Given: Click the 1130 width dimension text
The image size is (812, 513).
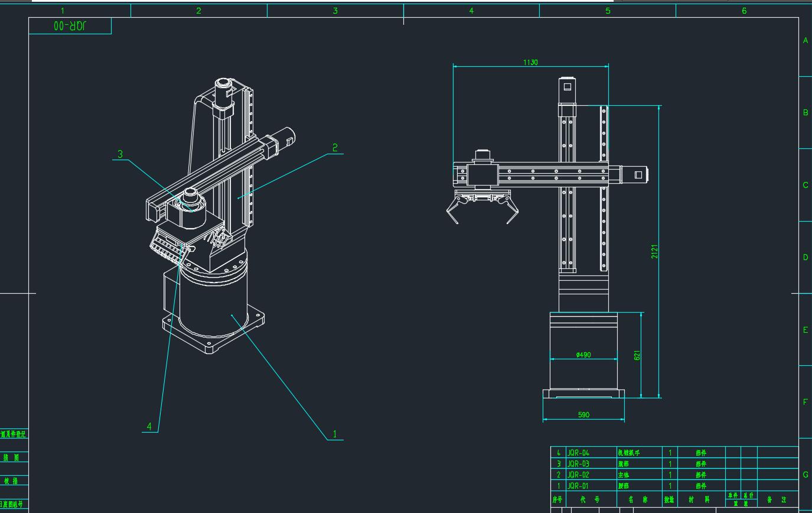Looking at the screenshot, I should coord(530,62).
